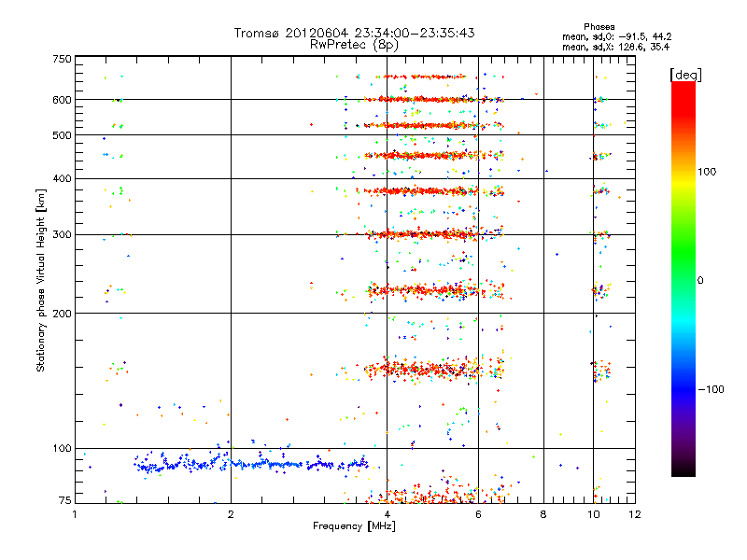This screenshot has height=560, width=747.
Task: Click the x-axis tick "2"
Action: pyautogui.click(x=231, y=514)
